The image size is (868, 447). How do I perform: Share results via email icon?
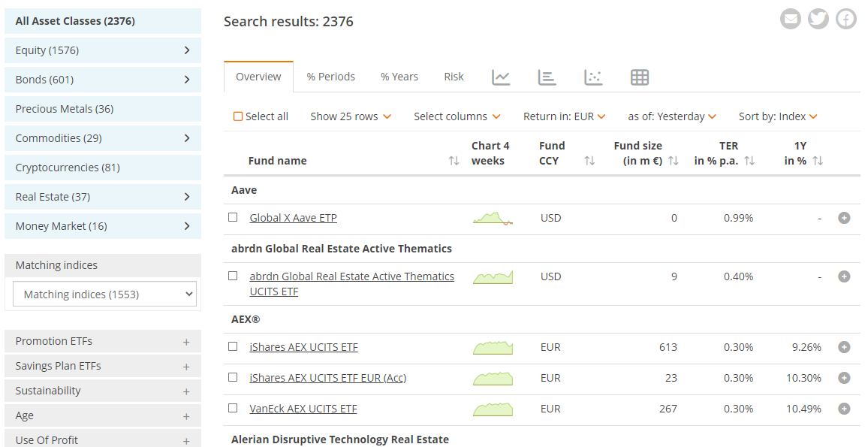pyautogui.click(x=791, y=20)
